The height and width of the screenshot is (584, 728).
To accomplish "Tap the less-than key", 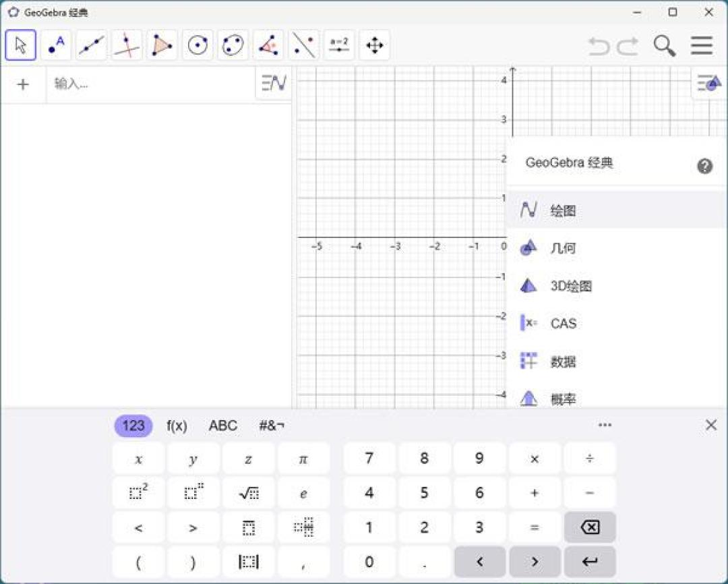I will coord(138,527).
